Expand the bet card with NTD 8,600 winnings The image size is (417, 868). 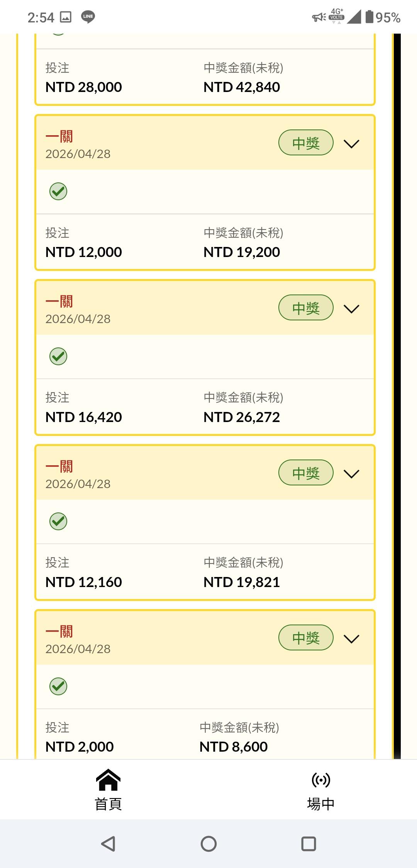tap(351, 639)
